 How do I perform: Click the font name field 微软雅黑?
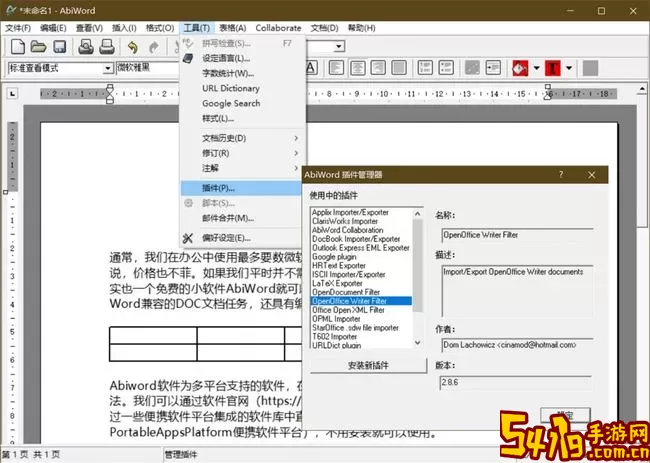pos(148,68)
